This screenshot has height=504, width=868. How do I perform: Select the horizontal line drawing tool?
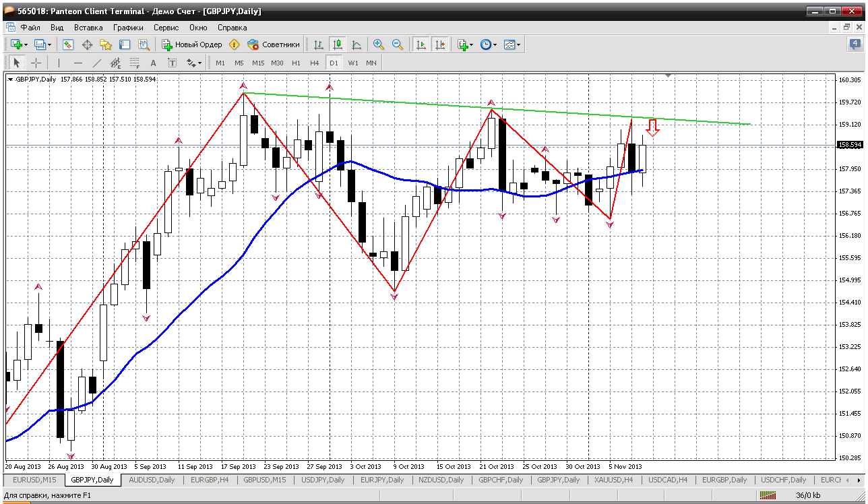(x=78, y=63)
